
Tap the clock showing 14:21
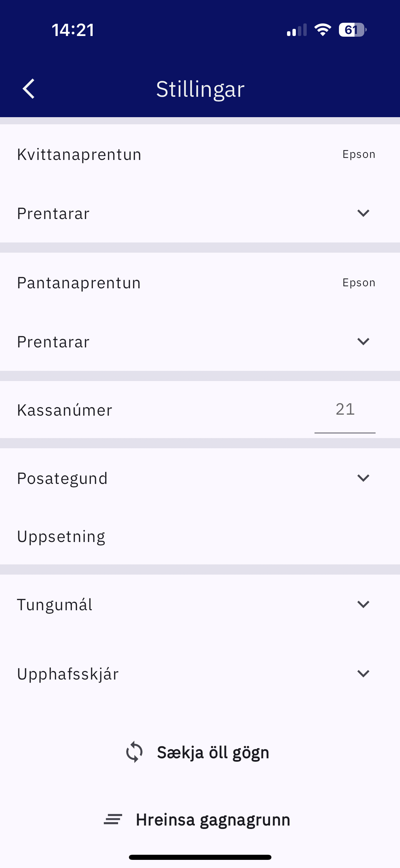pyautogui.click(x=73, y=30)
